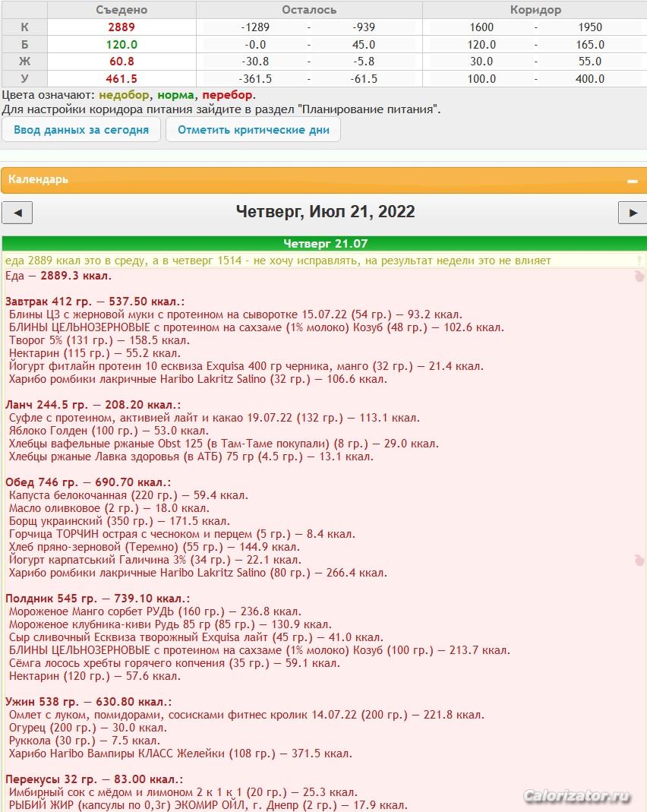
Task: Open the Обед 746 гр. meal heading
Action: click(87, 482)
